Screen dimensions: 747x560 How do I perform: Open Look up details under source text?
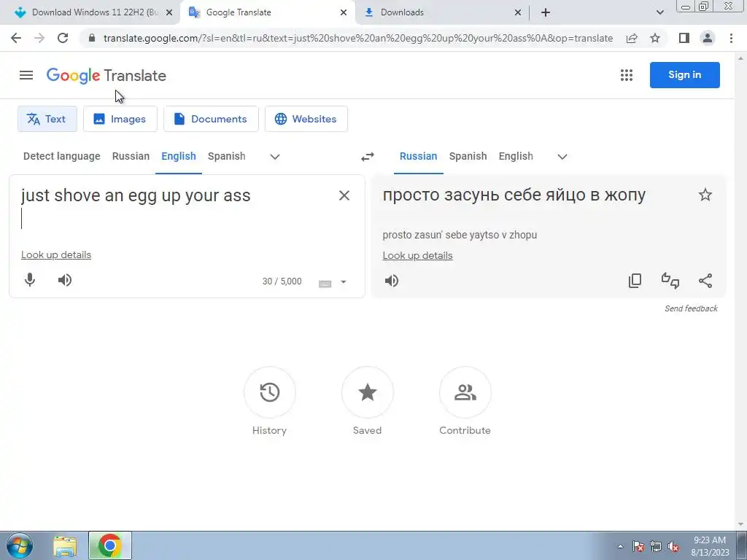[56, 254]
